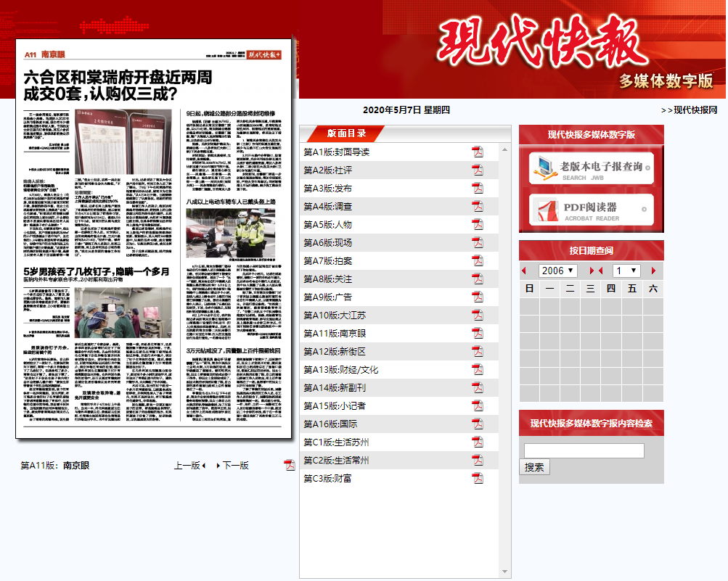Select the PDF icon for 第A11版:南京眼
The image size is (728, 581).
pos(478,333)
